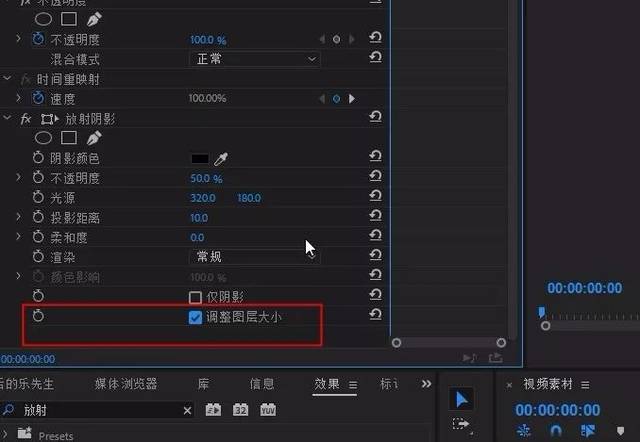The height and width of the screenshot is (442, 640).
Task: Click transform icon beside 放射阴影 label
Action: (49, 119)
